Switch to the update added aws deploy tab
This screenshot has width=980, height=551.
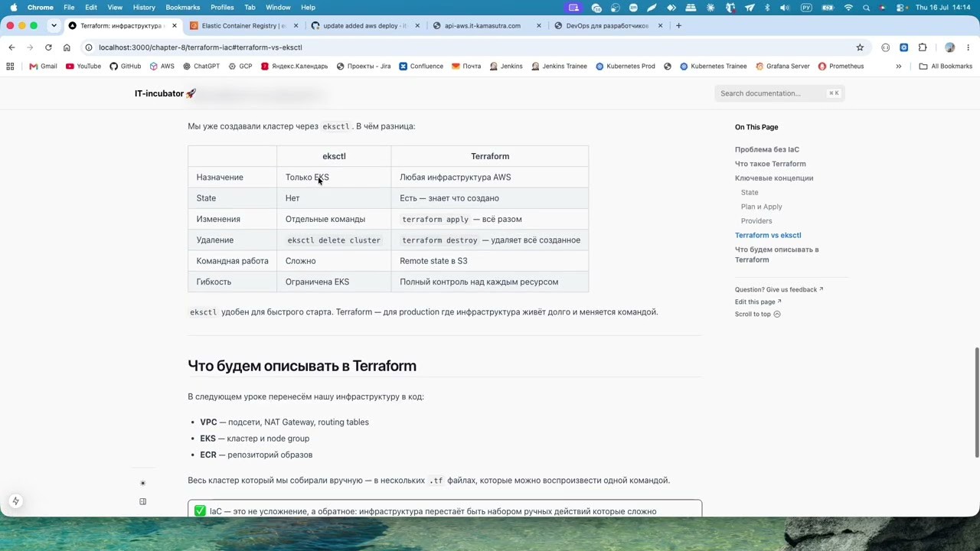364,25
